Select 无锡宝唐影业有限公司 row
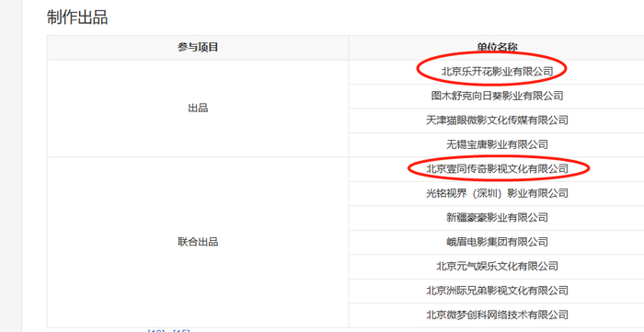 click(x=496, y=144)
